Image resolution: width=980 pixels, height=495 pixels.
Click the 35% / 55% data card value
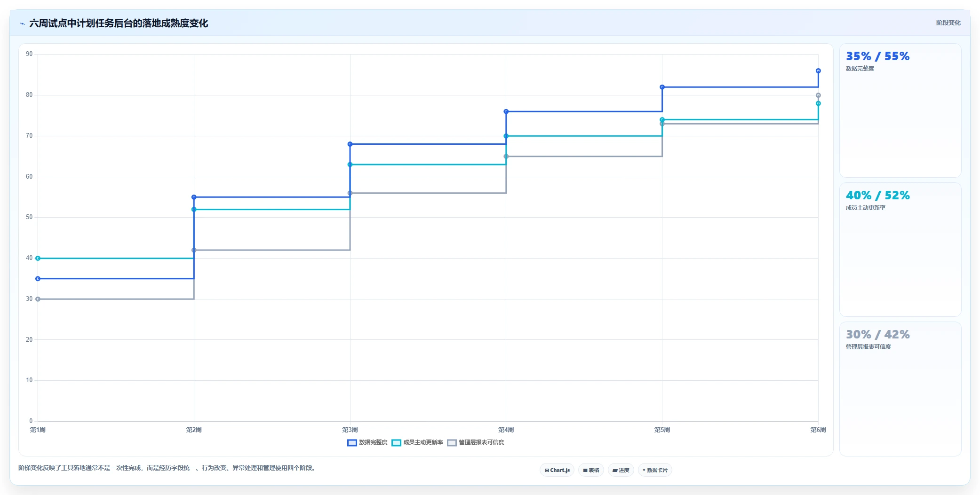click(877, 56)
